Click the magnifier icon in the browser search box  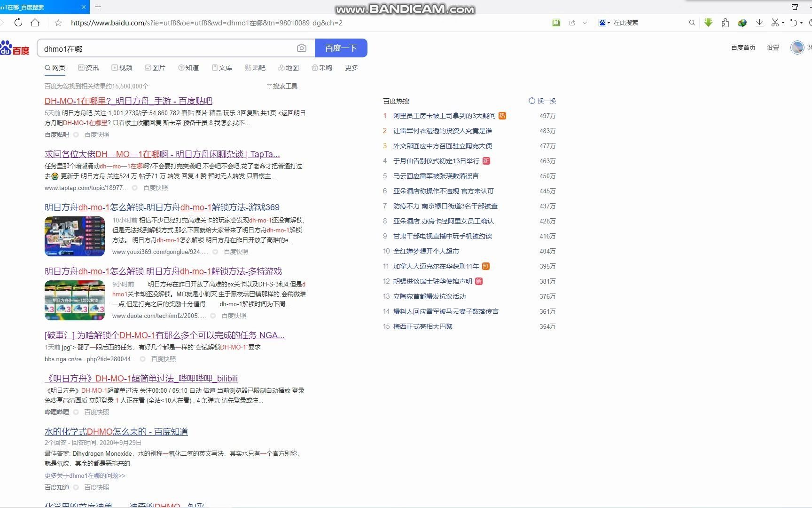pos(692,23)
